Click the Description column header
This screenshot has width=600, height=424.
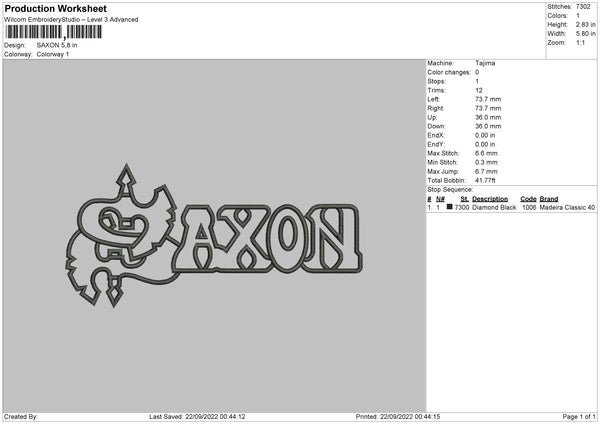coord(490,199)
